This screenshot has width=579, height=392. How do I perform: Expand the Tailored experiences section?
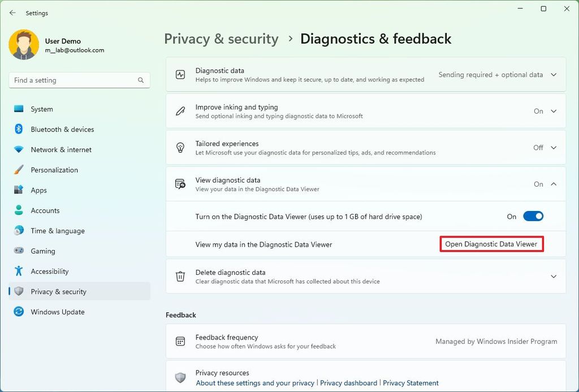pos(554,147)
